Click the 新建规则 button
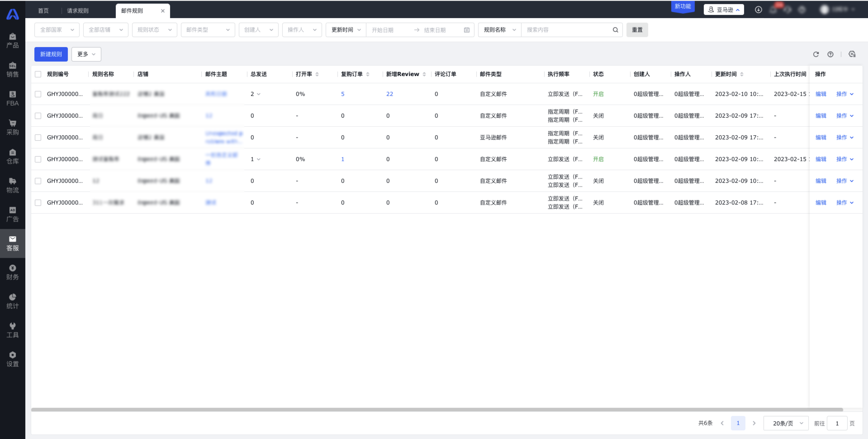 [x=51, y=54]
